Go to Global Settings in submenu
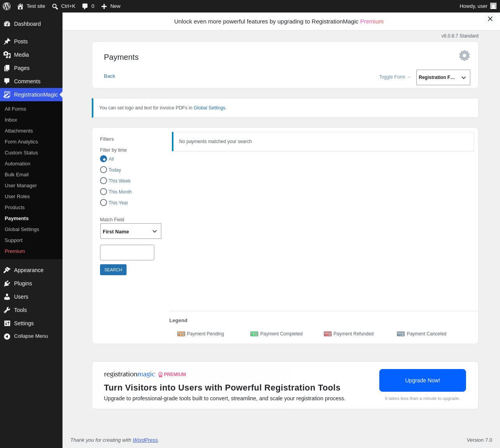Screen dimensions: 500x448 pos(22,229)
